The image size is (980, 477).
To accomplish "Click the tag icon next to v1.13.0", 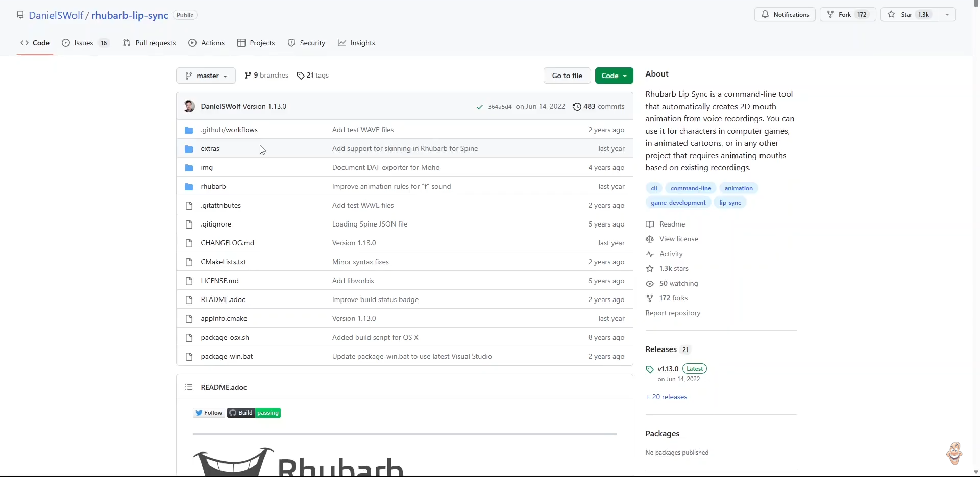I will (650, 369).
